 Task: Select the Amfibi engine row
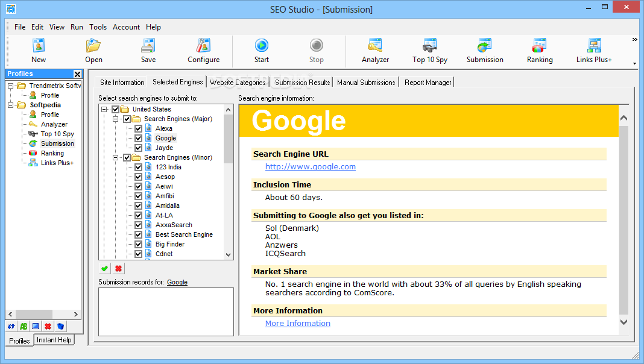click(x=165, y=196)
